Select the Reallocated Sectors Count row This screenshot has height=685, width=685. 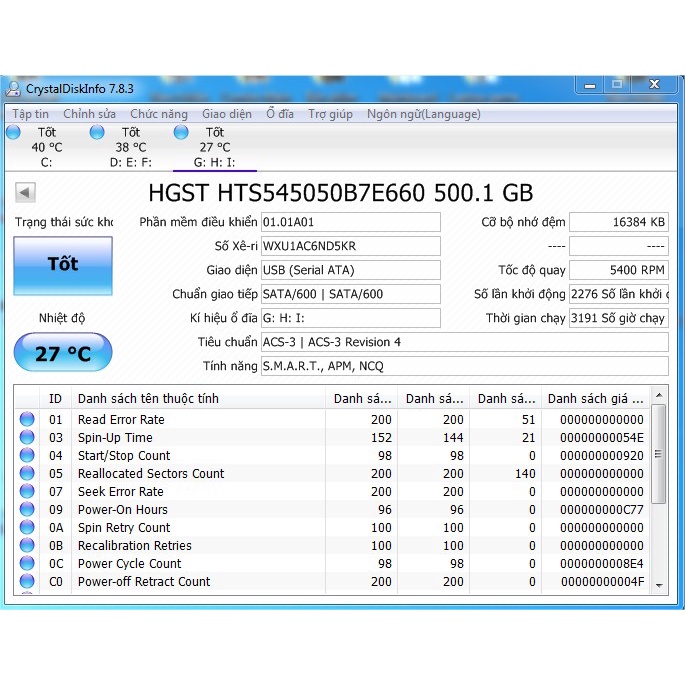point(332,473)
